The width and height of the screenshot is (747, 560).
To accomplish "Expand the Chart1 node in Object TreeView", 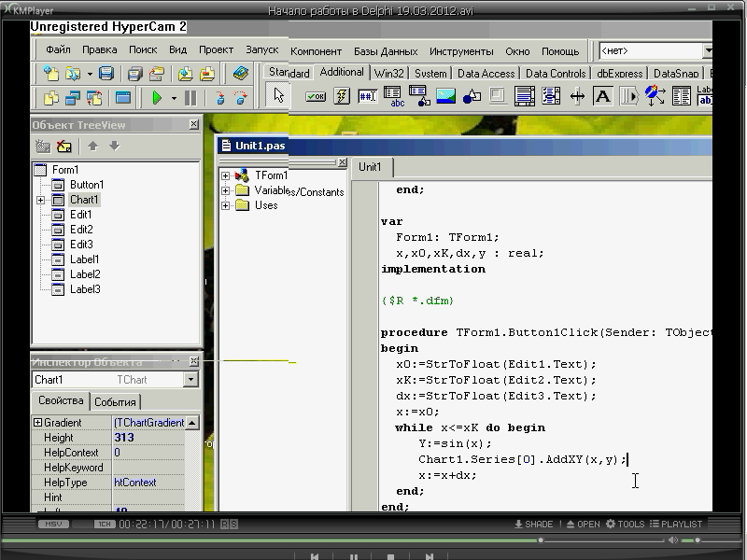I will (40, 200).
